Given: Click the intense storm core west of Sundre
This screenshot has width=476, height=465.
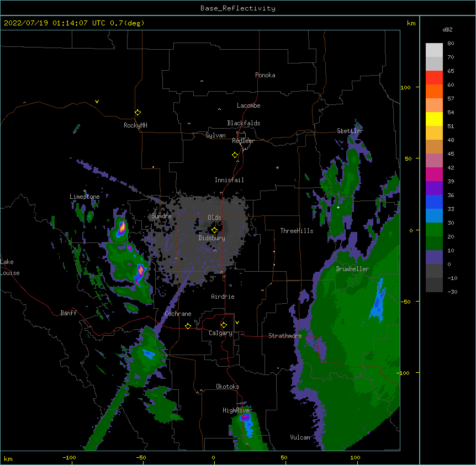Looking at the screenshot, I should [121, 227].
